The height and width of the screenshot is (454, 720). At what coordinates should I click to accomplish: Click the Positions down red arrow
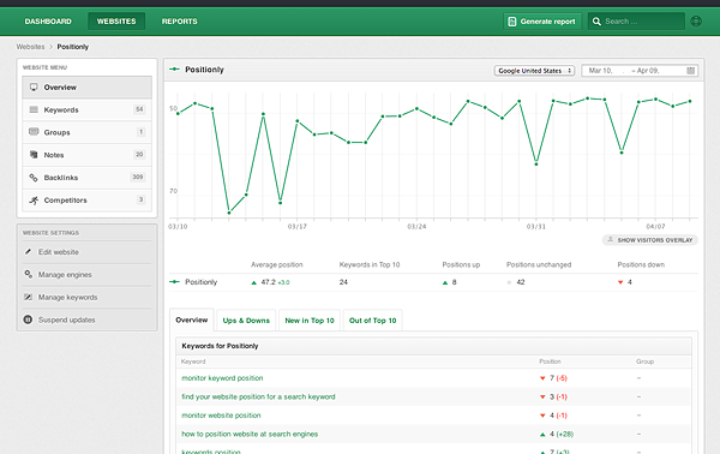click(620, 283)
